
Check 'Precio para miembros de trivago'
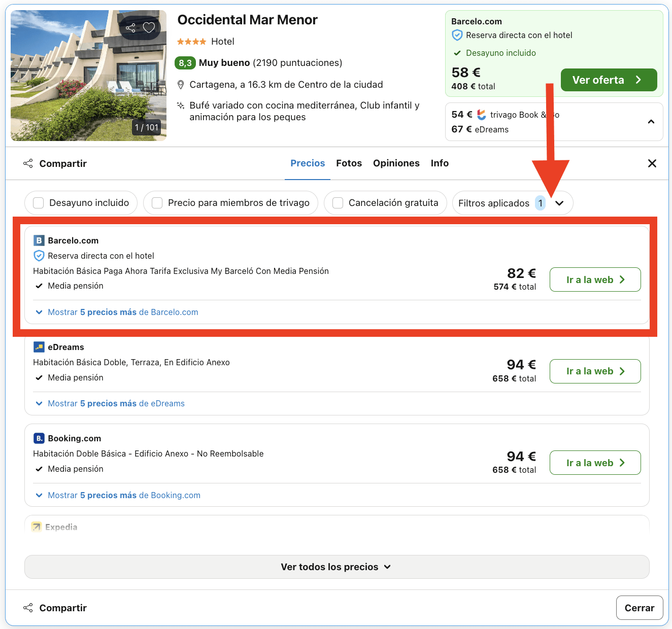(157, 202)
